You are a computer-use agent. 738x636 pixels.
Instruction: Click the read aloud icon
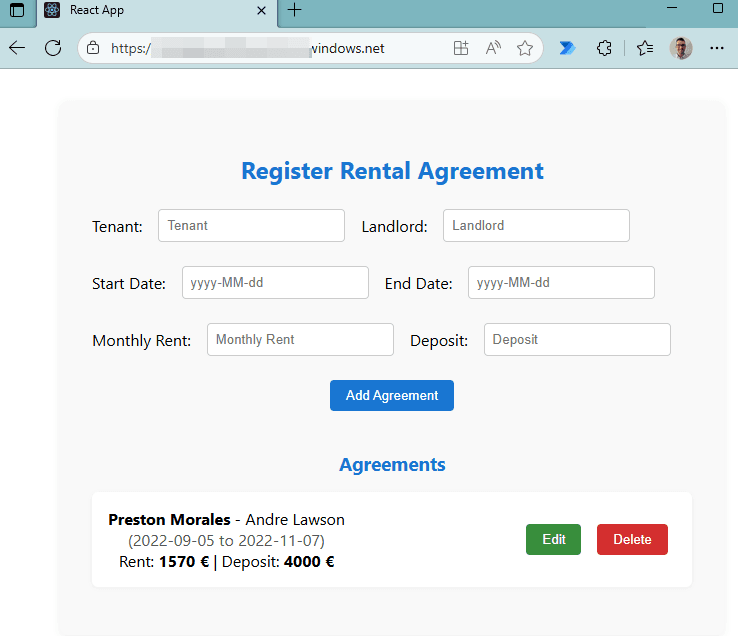pos(493,48)
